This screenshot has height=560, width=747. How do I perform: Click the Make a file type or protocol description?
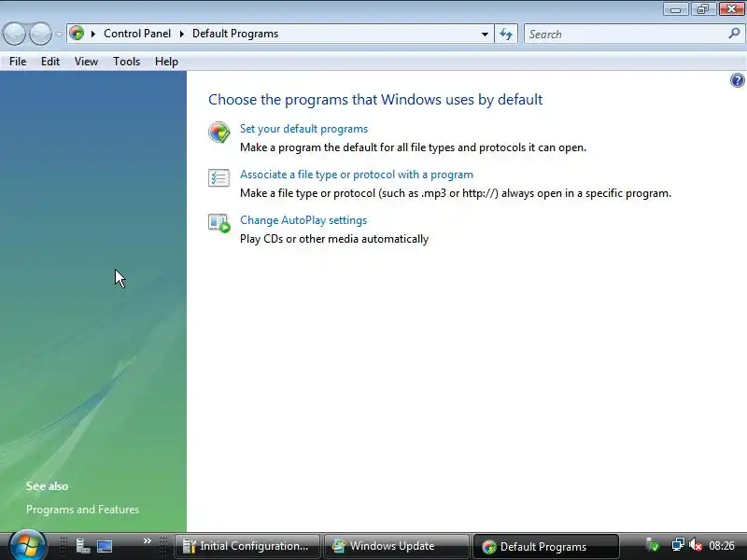tap(456, 193)
